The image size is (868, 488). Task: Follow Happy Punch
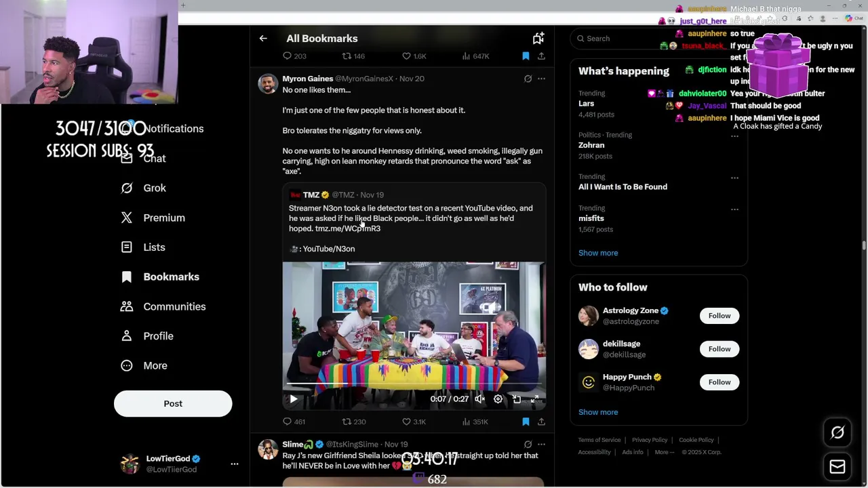(x=719, y=382)
